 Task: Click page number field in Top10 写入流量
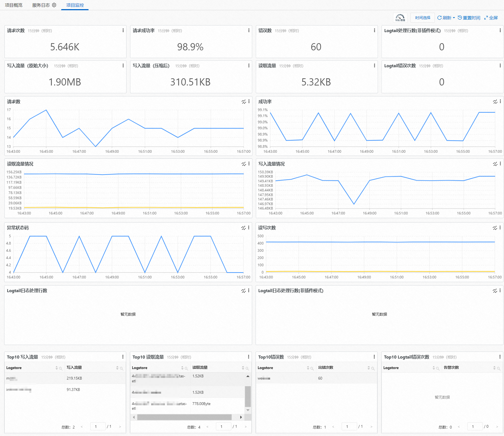[x=98, y=427]
